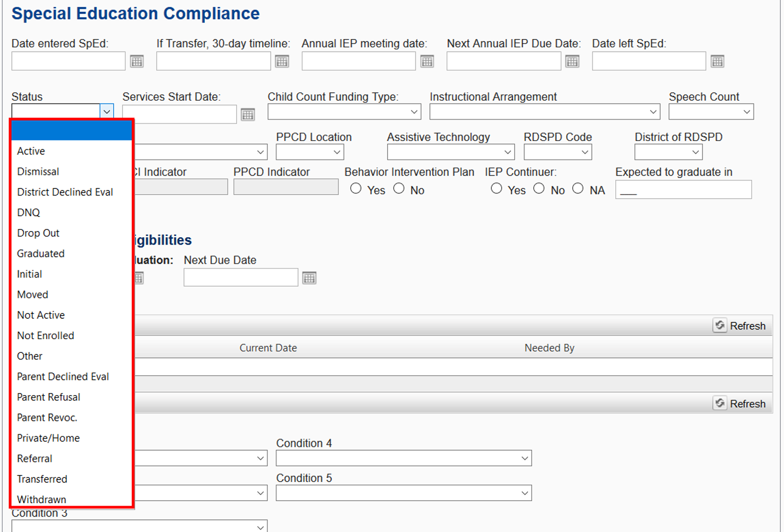Click If Transfer 30-day timeline field
Image resolution: width=784 pixels, height=532 pixels.
point(213,61)
